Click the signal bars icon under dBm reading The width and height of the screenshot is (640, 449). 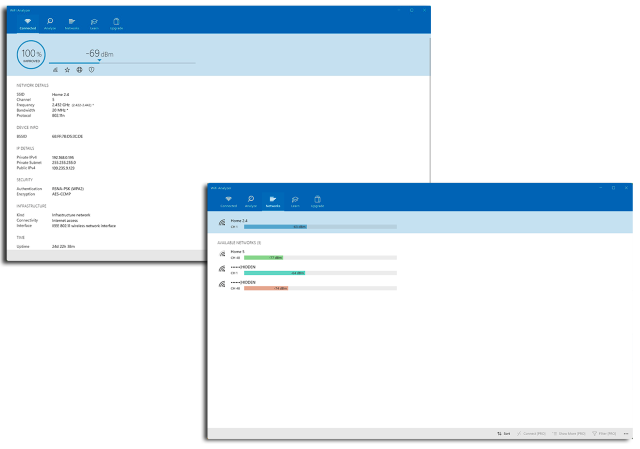click(x=55, y=70)
